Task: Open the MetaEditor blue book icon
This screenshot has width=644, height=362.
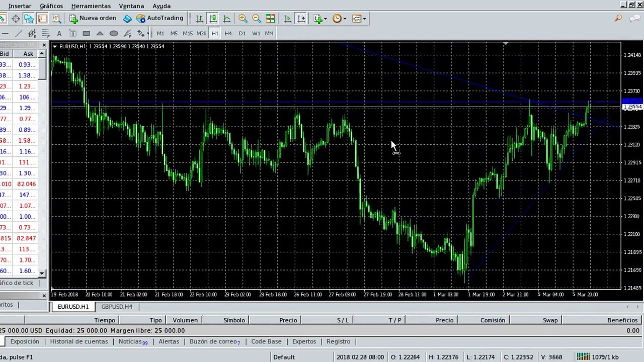Action: click(x=127, y=19)
